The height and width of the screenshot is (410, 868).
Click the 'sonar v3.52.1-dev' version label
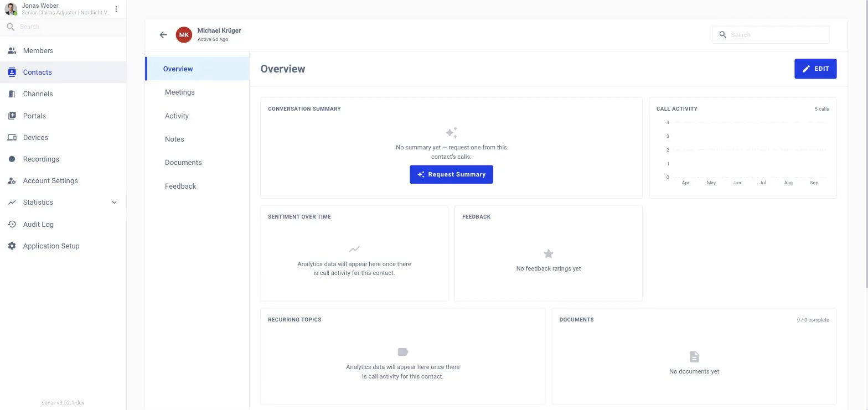63,403
